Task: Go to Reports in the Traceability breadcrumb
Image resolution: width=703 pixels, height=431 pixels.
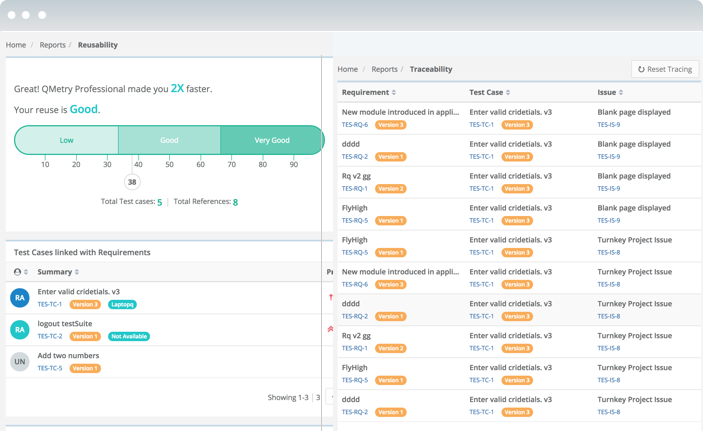Action: [384, 69]
